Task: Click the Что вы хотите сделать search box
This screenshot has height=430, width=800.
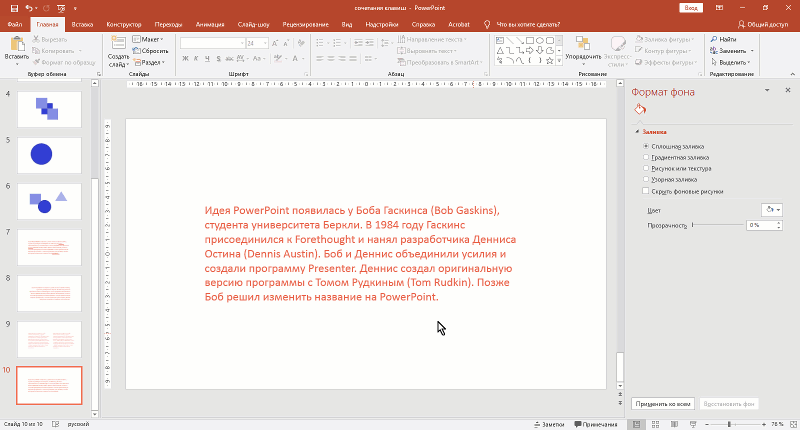Action: pos(528,24)
